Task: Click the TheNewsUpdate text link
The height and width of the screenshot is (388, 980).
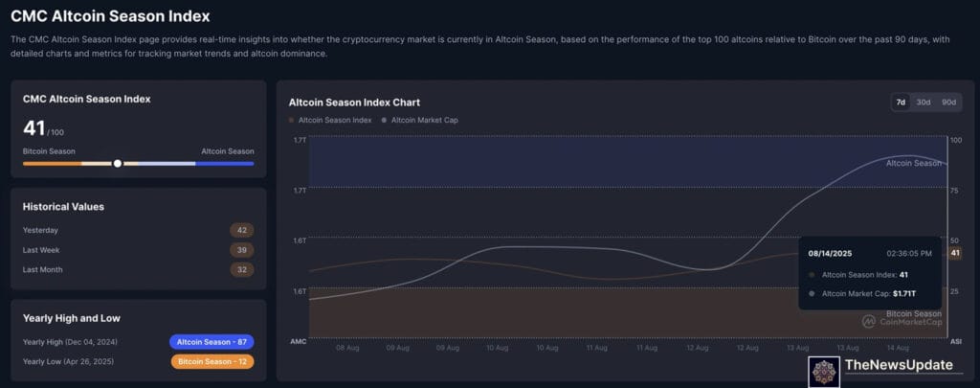Action: coord(899,366)
